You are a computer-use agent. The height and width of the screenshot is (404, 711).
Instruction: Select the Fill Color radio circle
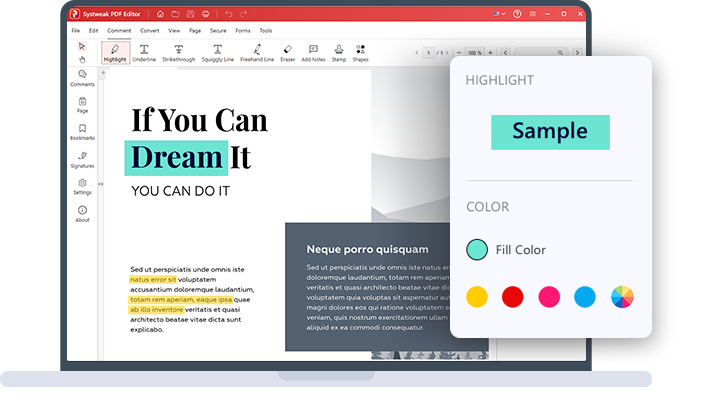tap(477, 249)
